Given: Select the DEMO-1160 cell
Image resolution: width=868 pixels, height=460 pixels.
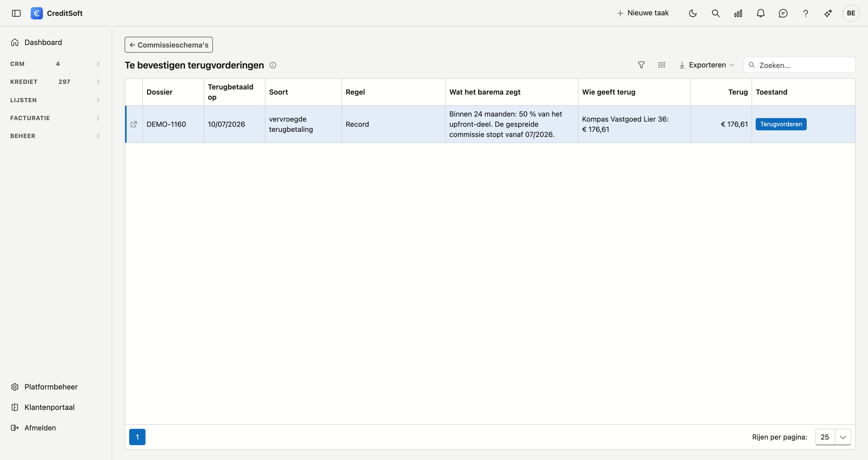Looking at the screenshot, I should (x=173, y=124).
